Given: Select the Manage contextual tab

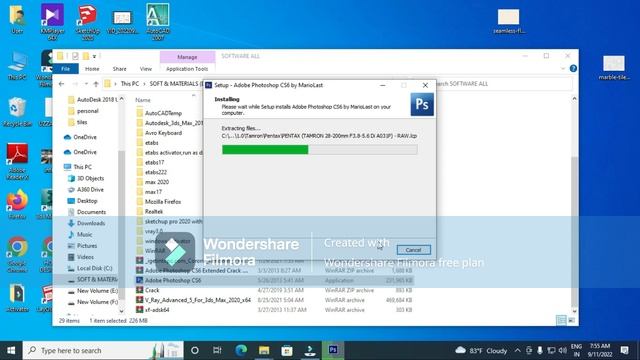Looking at the screenshot, I should pos(187,57).
